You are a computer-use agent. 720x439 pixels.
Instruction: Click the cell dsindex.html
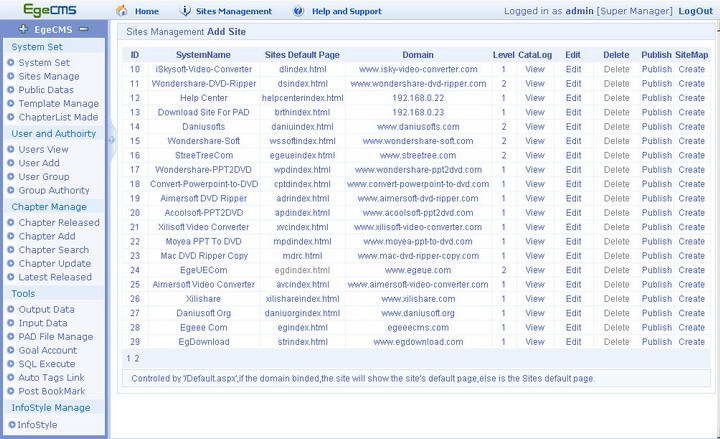[x=302, y=84]
